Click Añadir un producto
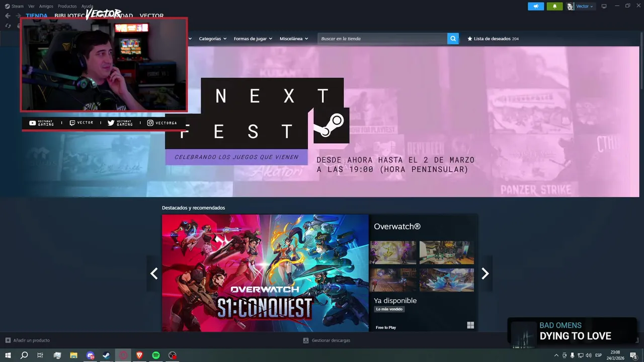The width and height of the screenshot is (644, 362). [28, 340]
